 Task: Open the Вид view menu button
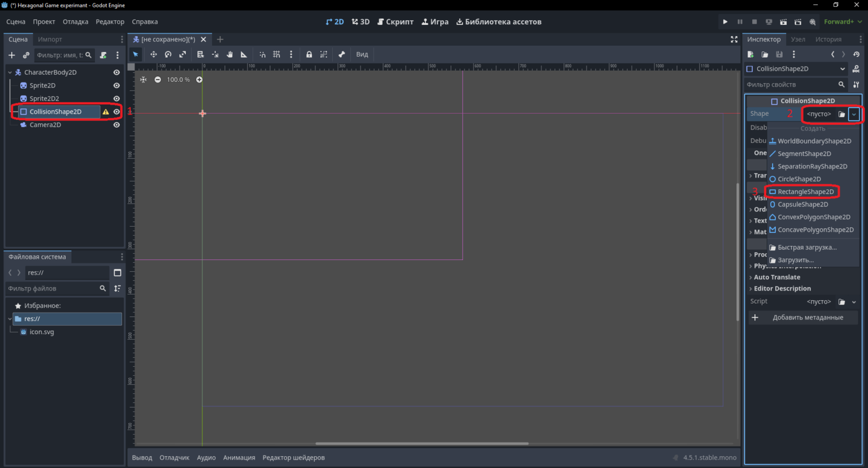pos(362,54)
